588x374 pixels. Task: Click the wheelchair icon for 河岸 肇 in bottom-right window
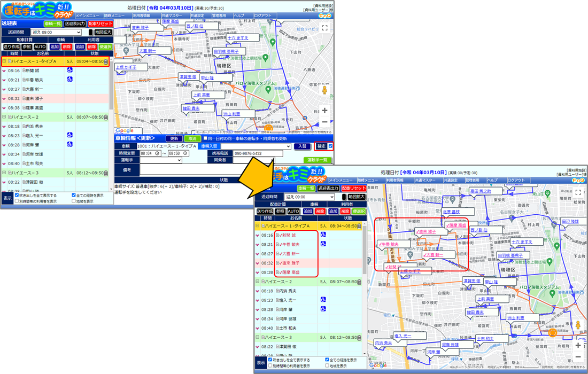[x=323, y=309]
